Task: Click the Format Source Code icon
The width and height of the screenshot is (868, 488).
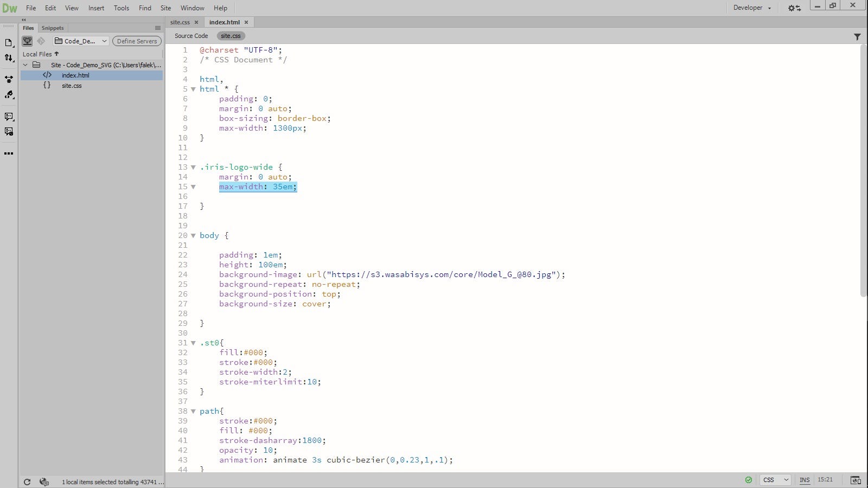Action: coord(9,95)
